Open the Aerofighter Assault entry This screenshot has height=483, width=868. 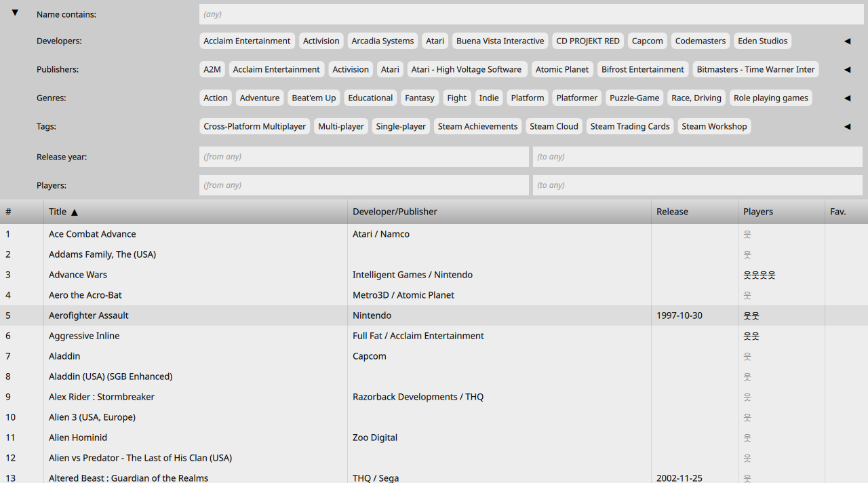click(434, 315)
